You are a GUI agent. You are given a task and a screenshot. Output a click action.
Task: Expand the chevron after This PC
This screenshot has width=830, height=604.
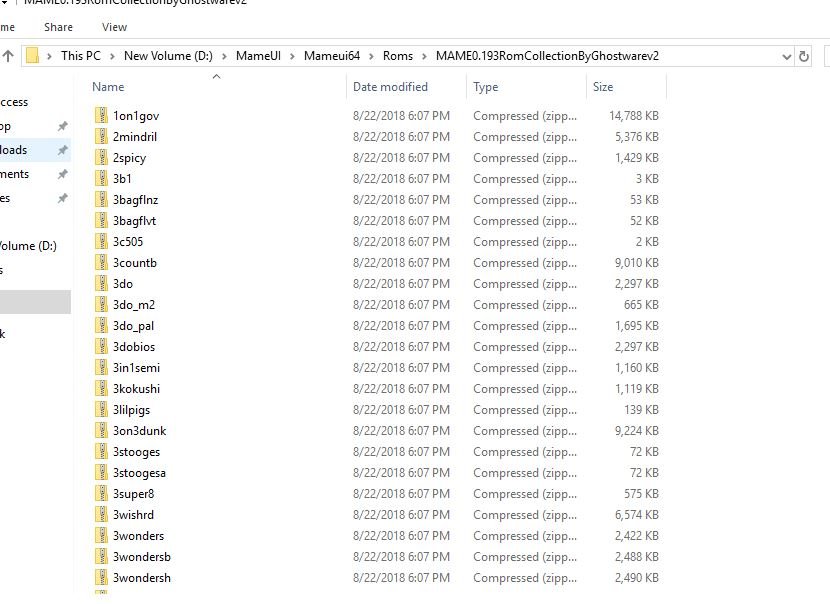point(112,56)
